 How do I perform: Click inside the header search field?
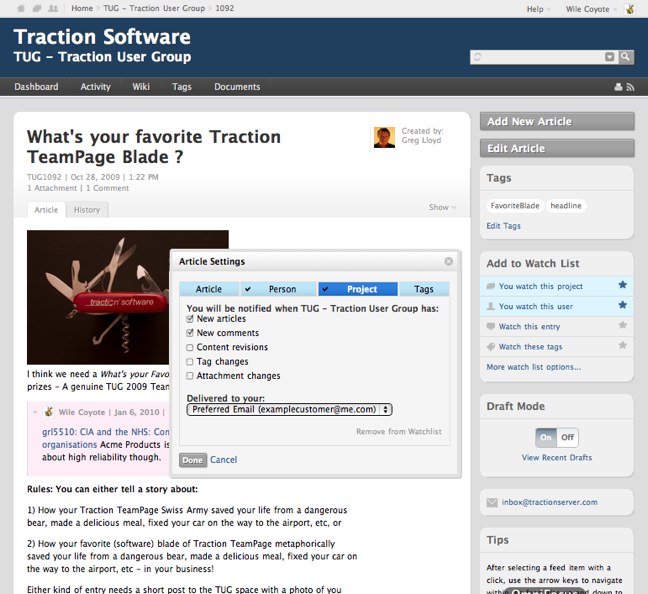[540, 57]
